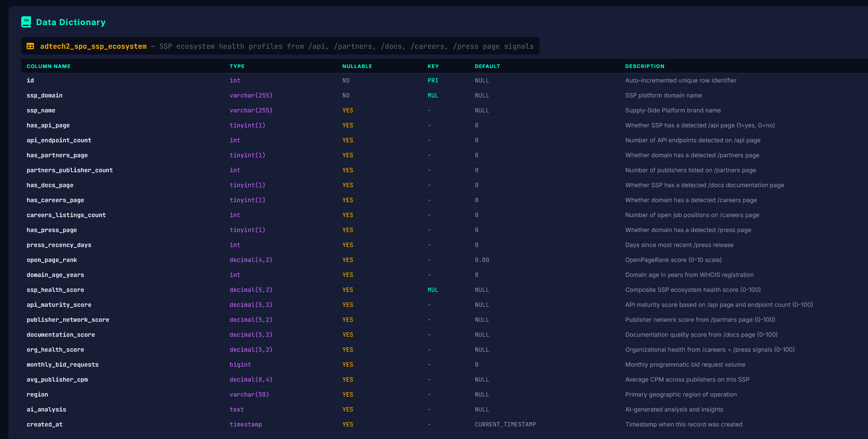This screenshot has width=868, height=439.
Task: Click 'Average CPM across publishers on this SSP'
Action: pyautogui.click(x=687, y=380)
